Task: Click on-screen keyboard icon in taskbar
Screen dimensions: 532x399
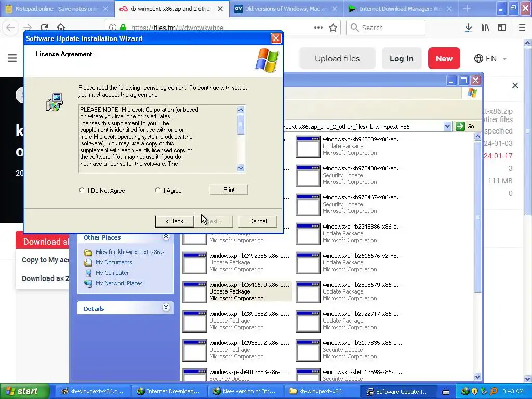Action: click(446, 392)
